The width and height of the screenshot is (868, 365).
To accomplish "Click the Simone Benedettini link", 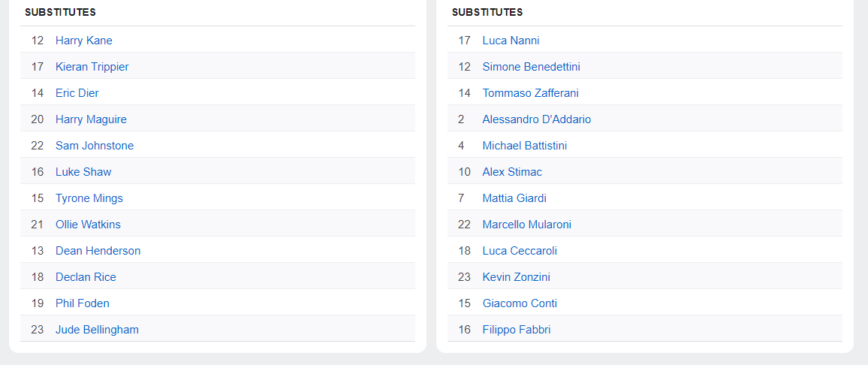I will pyautogui.click(x=531, y=67).
